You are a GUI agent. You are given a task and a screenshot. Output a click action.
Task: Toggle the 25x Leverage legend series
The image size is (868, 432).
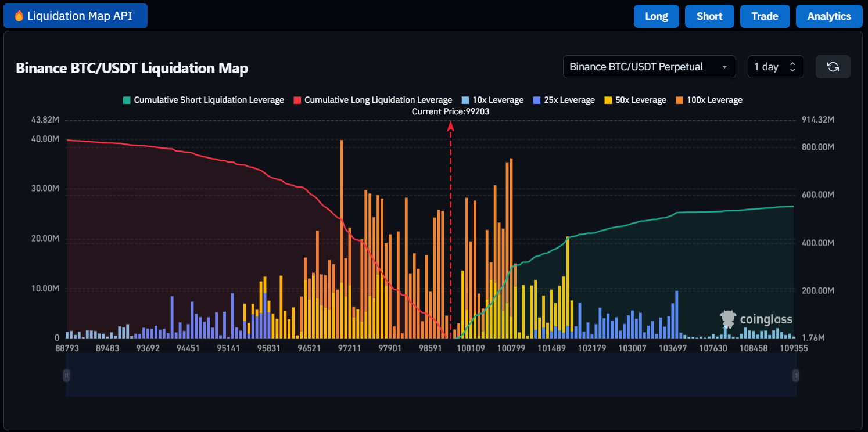pos(564,100)
